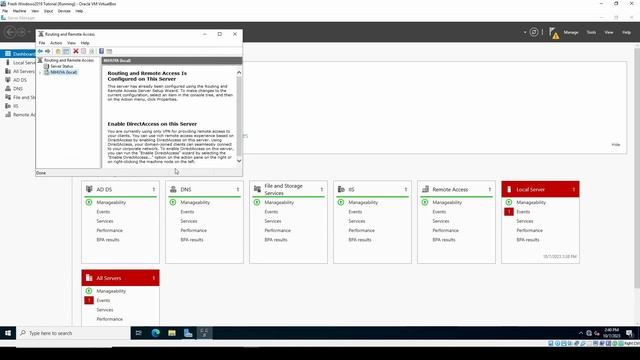Select the local server node in console tree

[63, 72]
